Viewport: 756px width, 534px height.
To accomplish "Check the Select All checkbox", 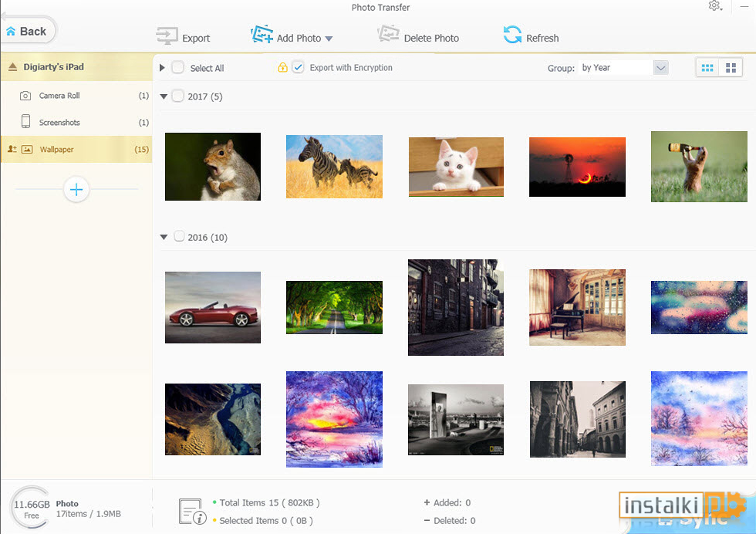I will [x=178, y=68].
